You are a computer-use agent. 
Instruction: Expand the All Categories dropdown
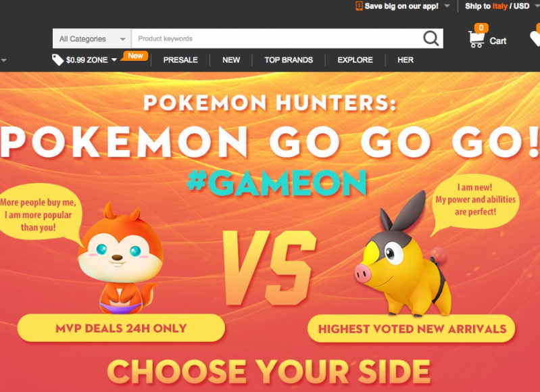click(92, 39)
